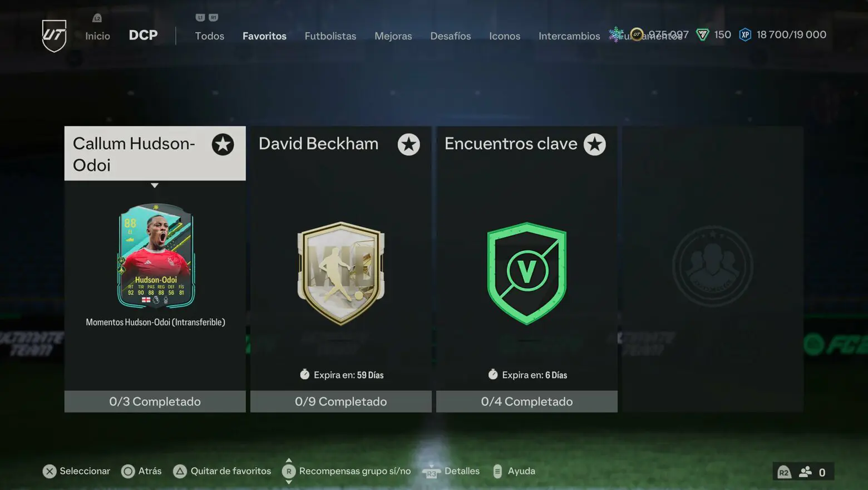
Task: Click the XP hexagon icon
Action: click(x=745, y=35)
